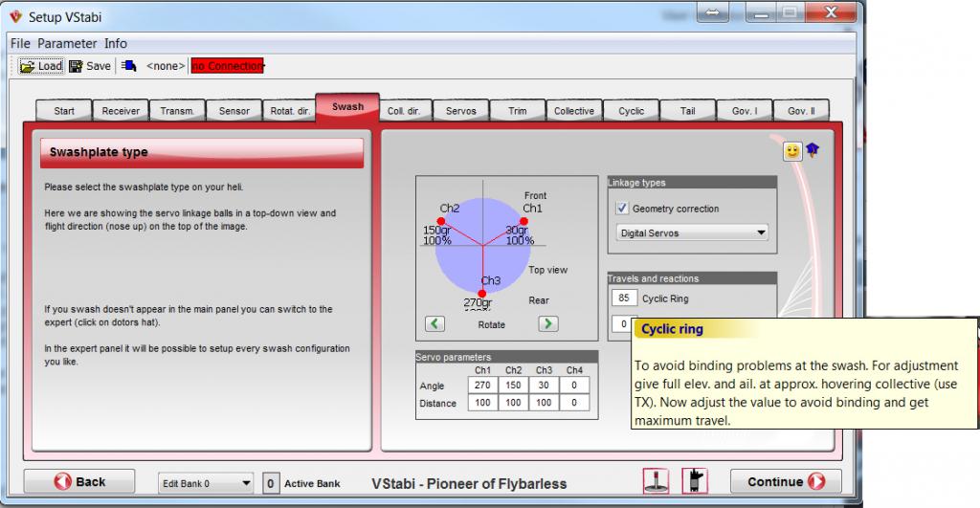
Task: Rotate the swashplate right with green arrow
Action: tap(547, 323)
